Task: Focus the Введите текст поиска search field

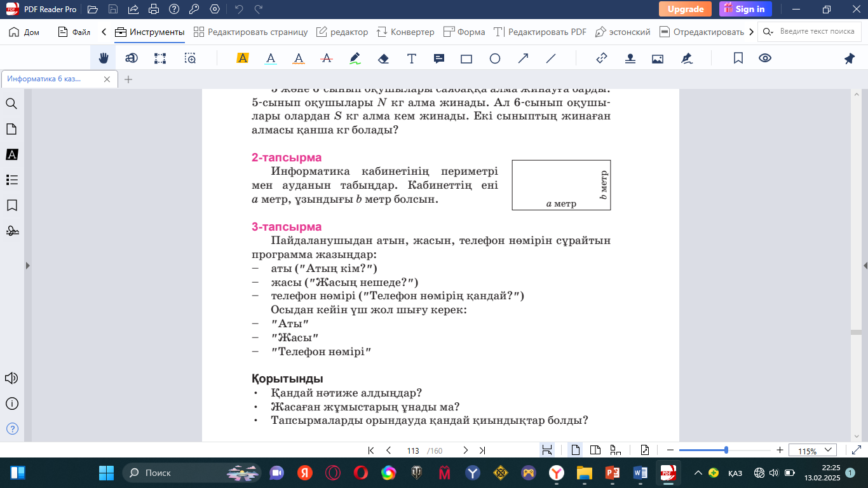Action: [x=811, y=32]
